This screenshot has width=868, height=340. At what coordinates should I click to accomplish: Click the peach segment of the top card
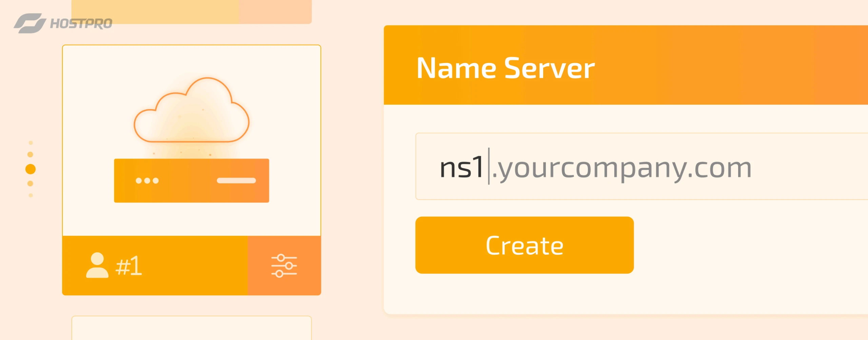click(275, 12)
